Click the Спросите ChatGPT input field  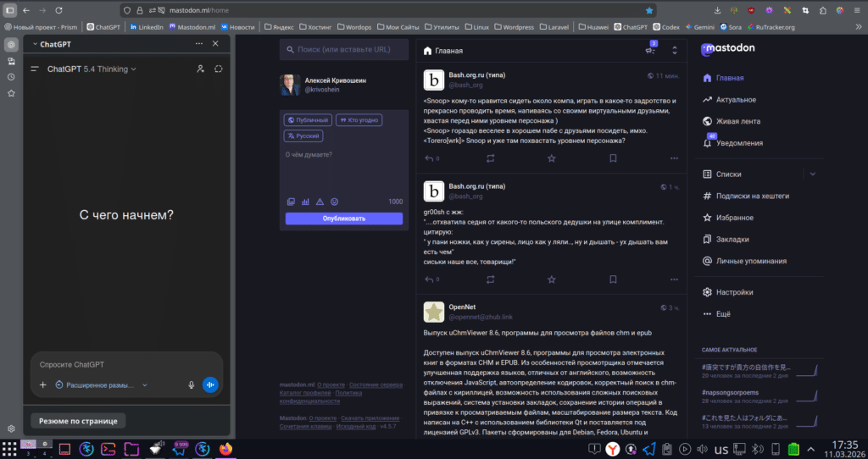(127, 365)
